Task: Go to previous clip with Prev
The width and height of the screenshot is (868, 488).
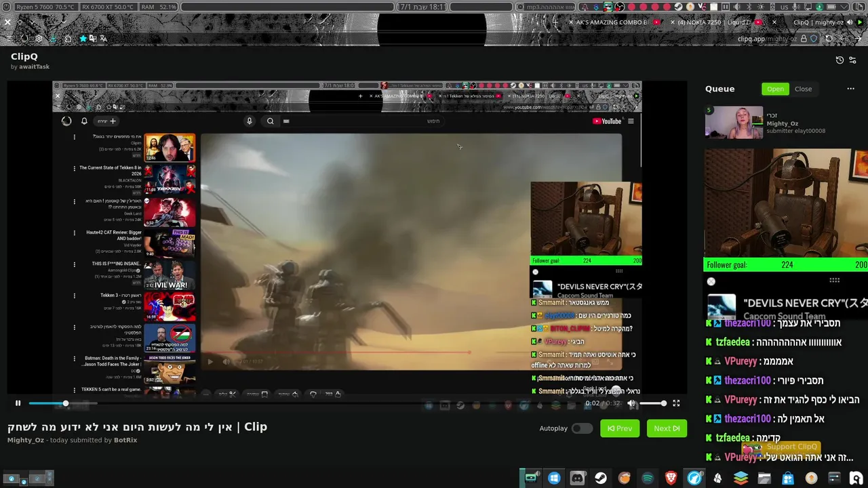Action: coord(620,428)
